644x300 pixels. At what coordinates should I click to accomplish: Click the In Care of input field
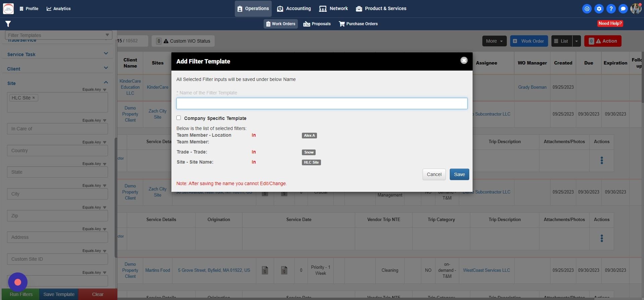click(57, 129)
